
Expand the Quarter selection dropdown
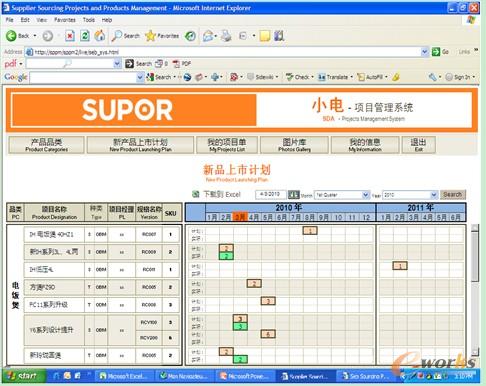coord(366,195)
